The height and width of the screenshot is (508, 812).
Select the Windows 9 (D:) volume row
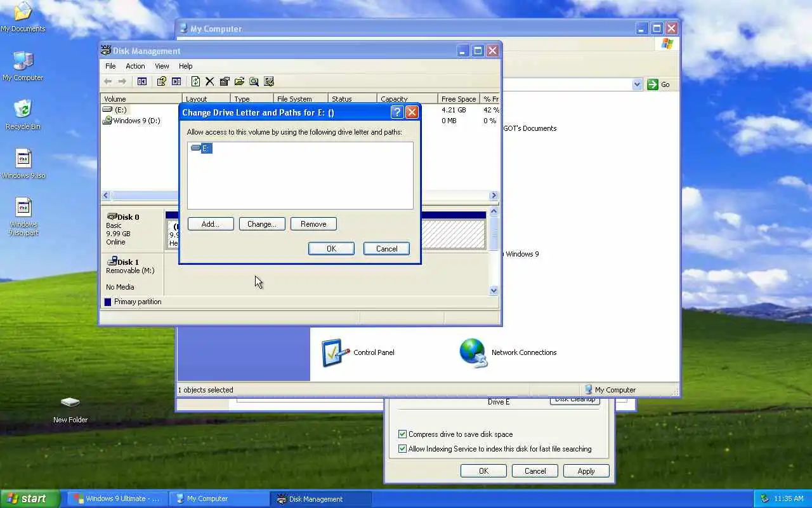(131, 121)
